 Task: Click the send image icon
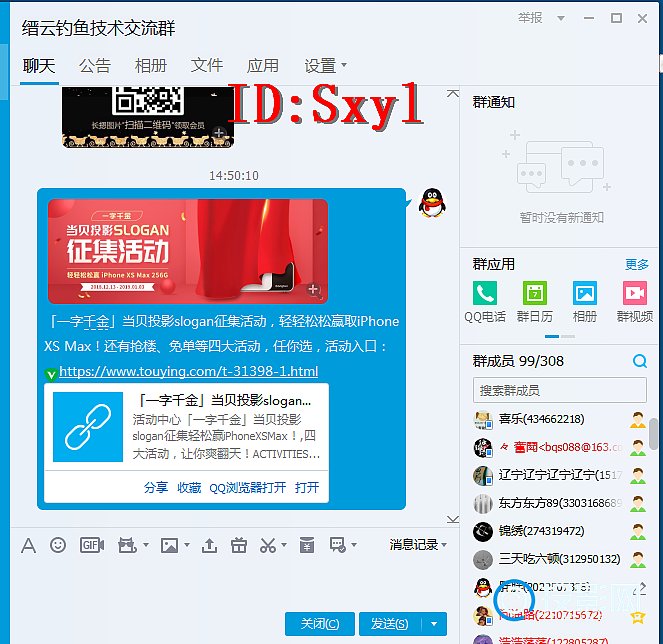[169, 545]
